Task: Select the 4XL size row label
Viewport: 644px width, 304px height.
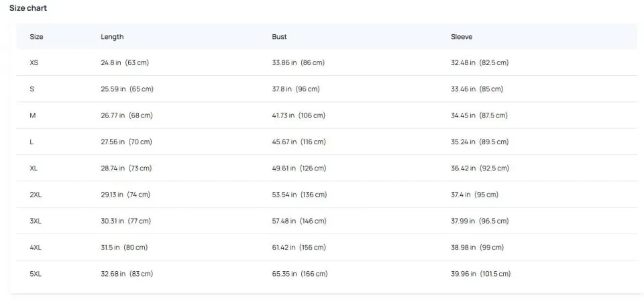Action: [x=36, y=248]
